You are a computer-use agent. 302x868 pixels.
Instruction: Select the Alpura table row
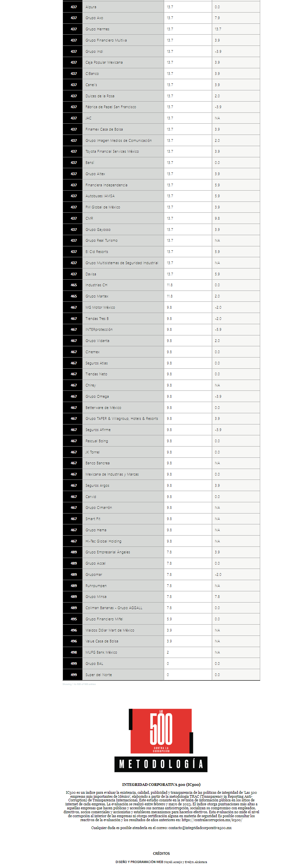(x=161, y=7)
